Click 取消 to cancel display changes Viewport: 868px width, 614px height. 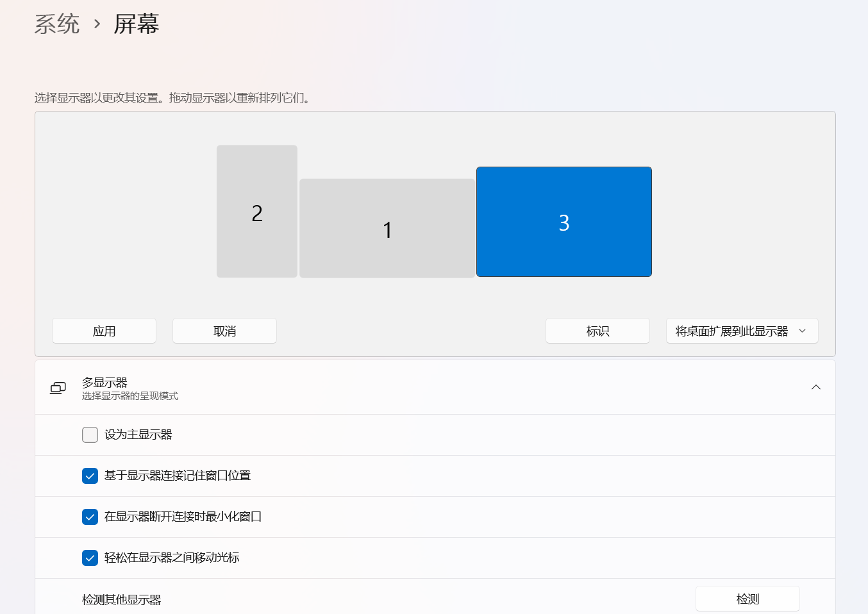tap(224, 330)
